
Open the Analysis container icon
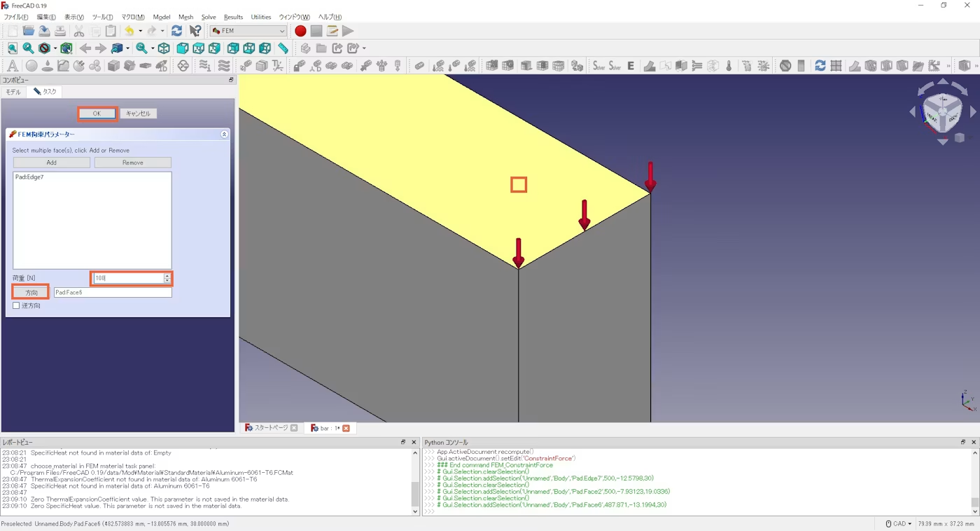pyautogui.click(x=12, y=66)
